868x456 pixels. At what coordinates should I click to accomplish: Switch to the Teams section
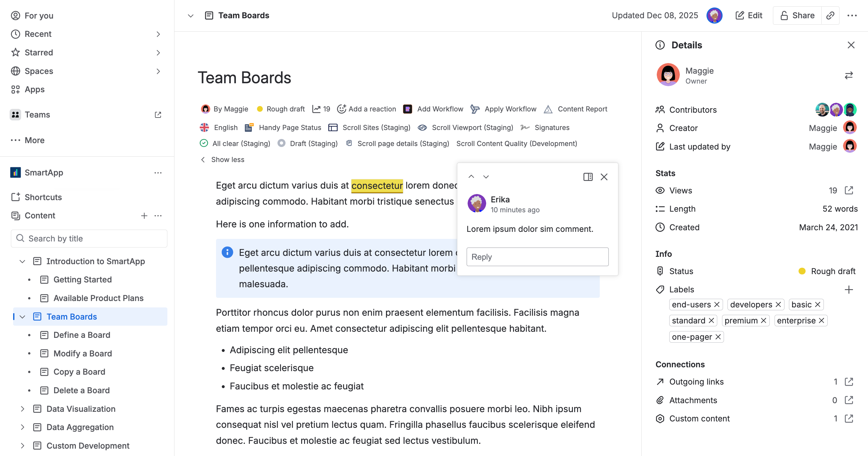(37, 115)
